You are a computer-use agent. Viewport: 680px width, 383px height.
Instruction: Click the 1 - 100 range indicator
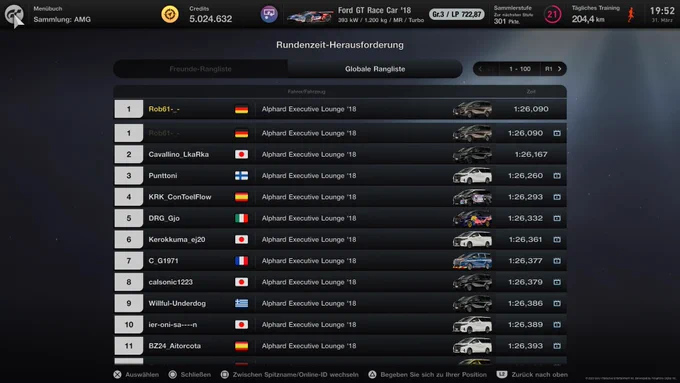click(520, 69)
